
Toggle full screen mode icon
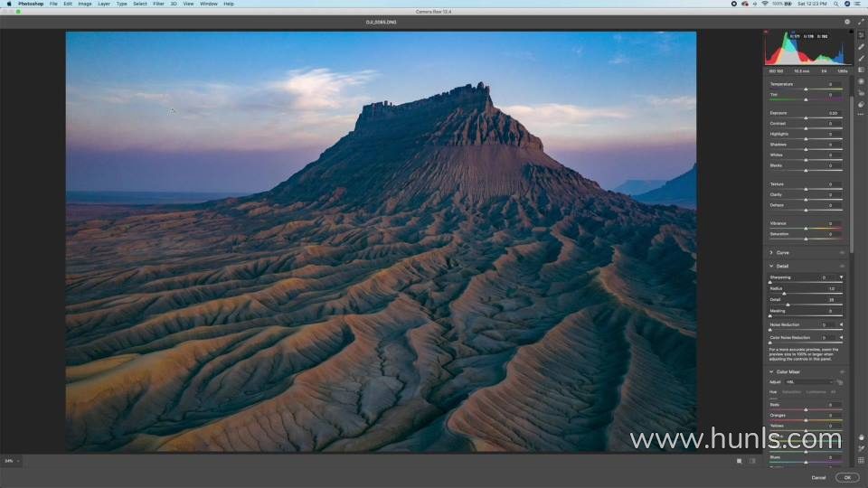coord(861,22)
